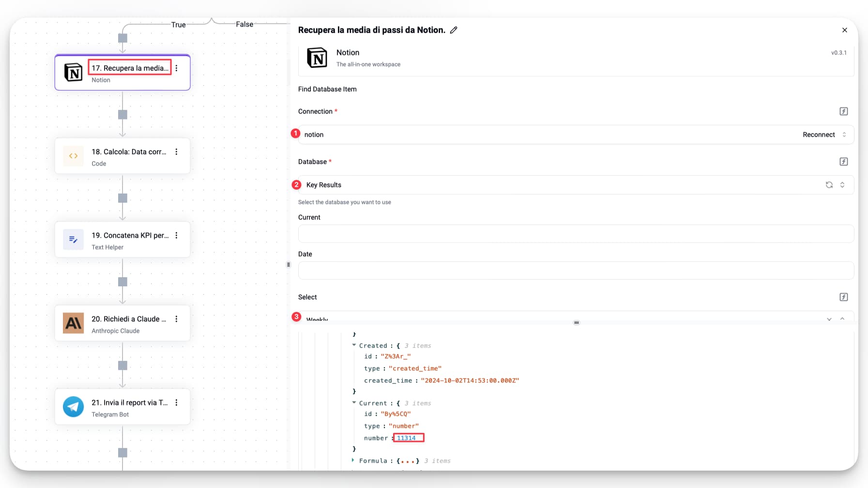Image resolution: width=868 pixels, height=488 pixels.
Task: Toggle dynamic value for Connection field
Action: [x=844, y=111]
